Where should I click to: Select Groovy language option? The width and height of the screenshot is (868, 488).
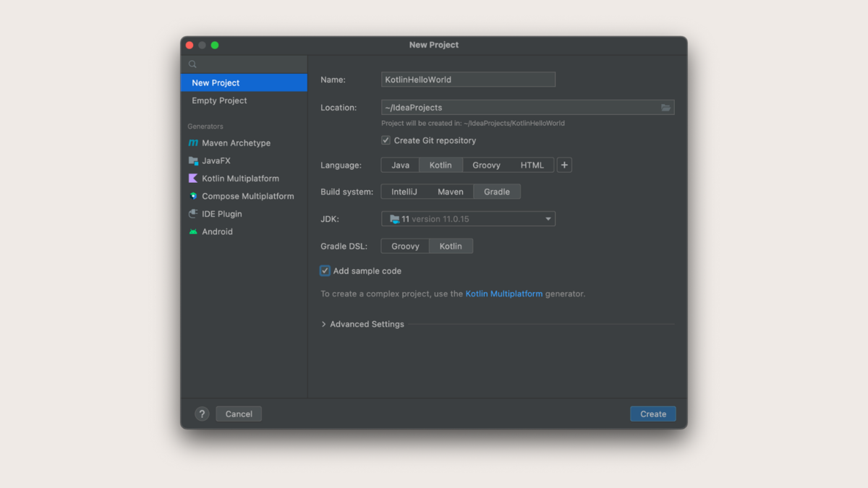pos(486,165)
